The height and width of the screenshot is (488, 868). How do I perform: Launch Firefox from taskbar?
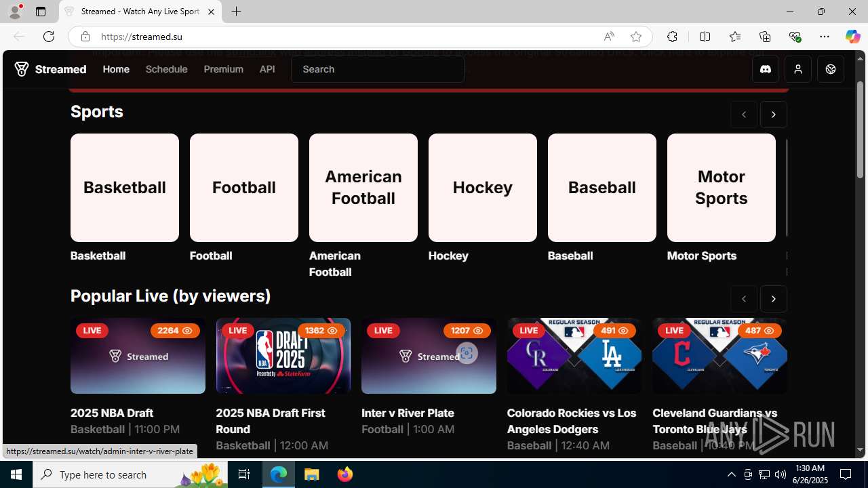coord(345,474)
